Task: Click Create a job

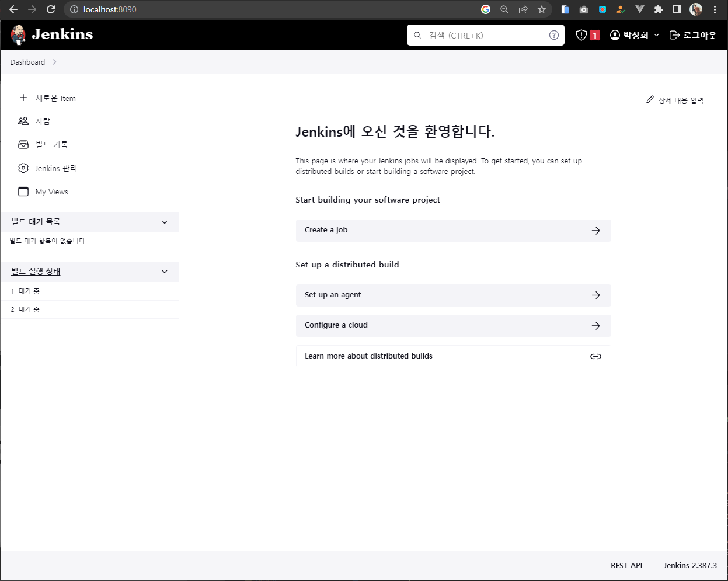Action: (453, 230)
